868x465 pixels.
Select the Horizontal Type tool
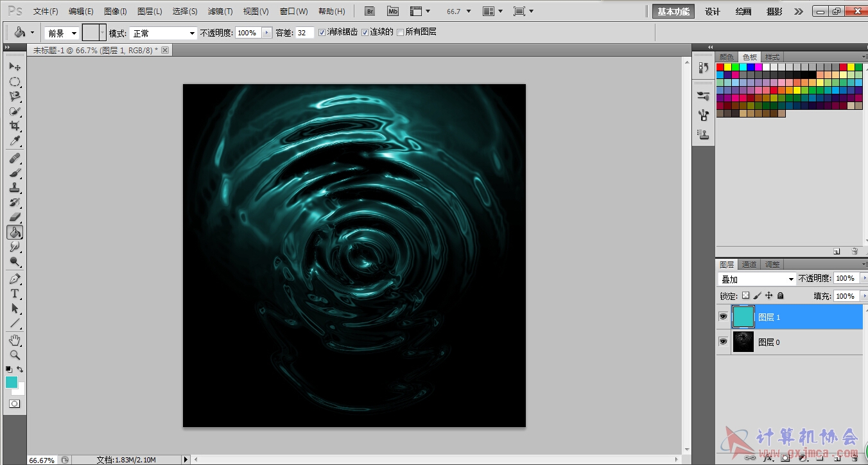[15, 294]
